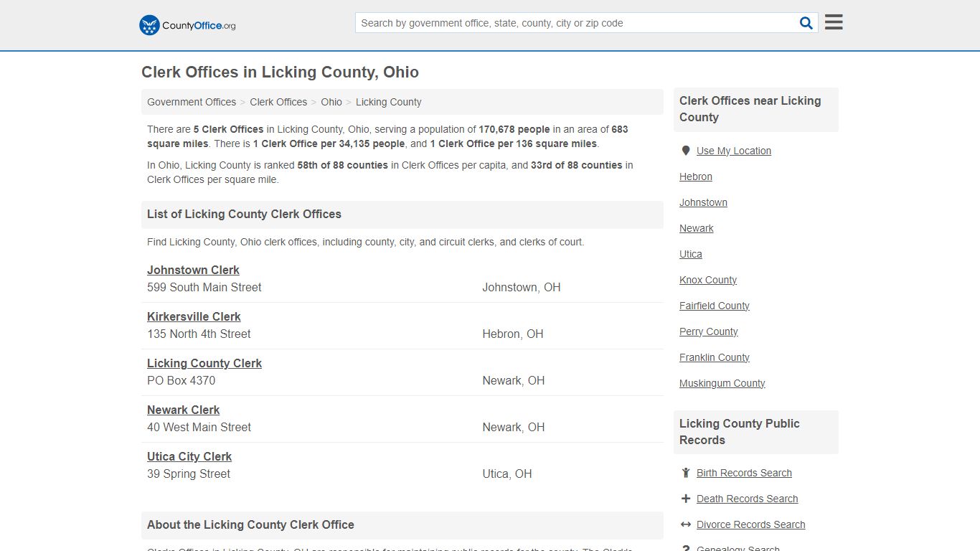Open Divorce Records Search
980x551 pixels.
click(x=750, y=524)
